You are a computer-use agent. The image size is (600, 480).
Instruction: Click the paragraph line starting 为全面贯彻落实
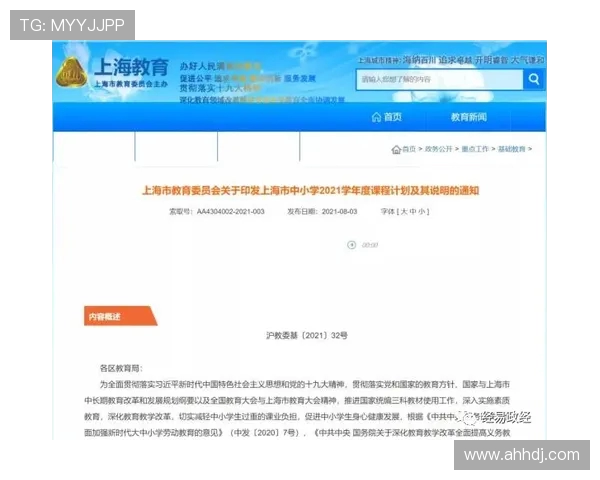(x=305, y=384)
